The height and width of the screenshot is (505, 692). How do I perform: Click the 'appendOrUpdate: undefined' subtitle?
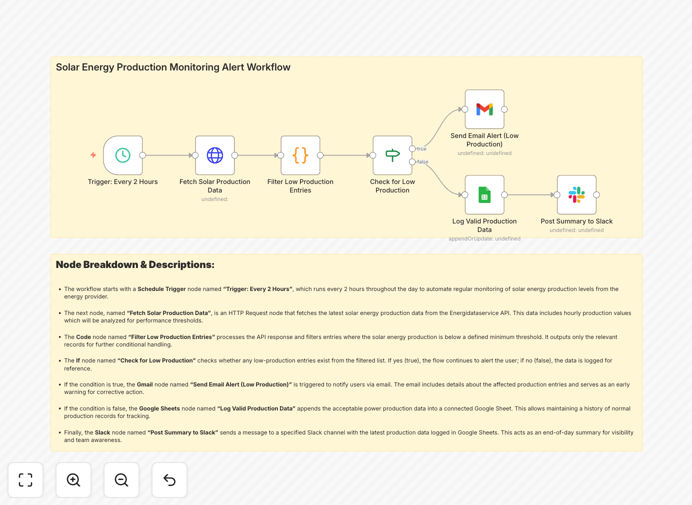(485, 239)
